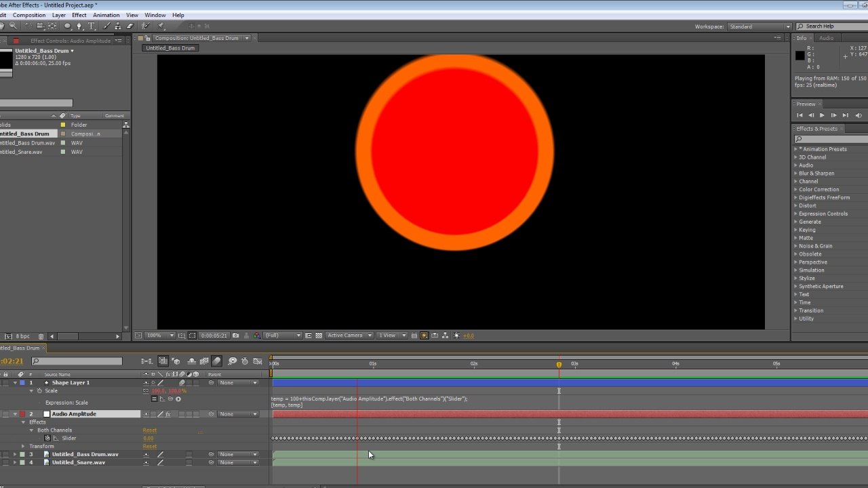Open expression language menu arrow

[x=178, y=399]
